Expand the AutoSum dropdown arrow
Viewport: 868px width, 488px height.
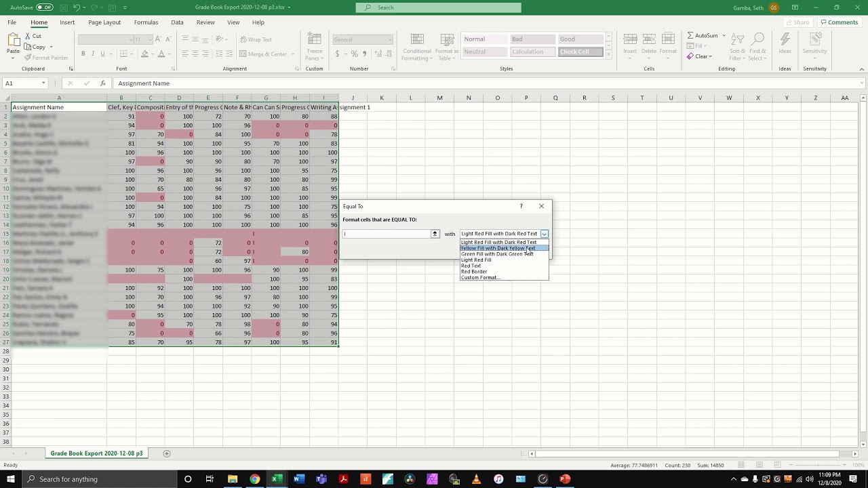[x=724, y=35]
